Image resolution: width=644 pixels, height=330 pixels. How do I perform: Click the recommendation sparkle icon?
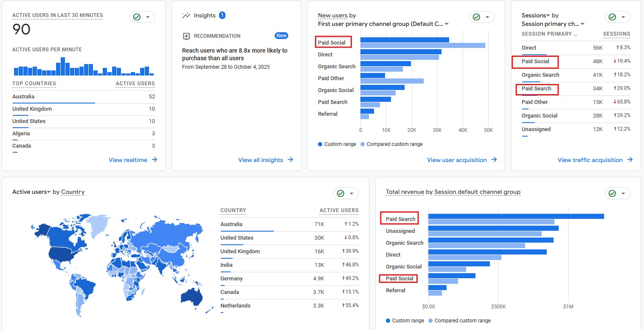(x=186, y=36)
